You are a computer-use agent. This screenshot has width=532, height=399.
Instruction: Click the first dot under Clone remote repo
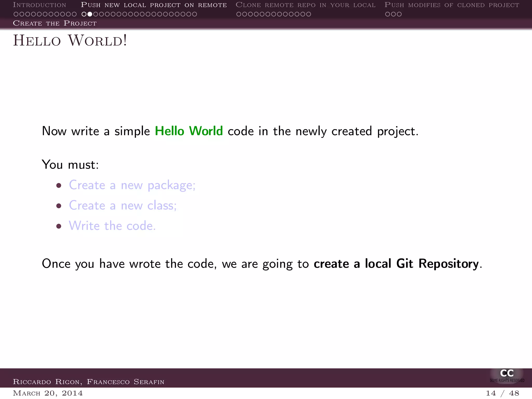pyautogui.click(x=239, y=14)
